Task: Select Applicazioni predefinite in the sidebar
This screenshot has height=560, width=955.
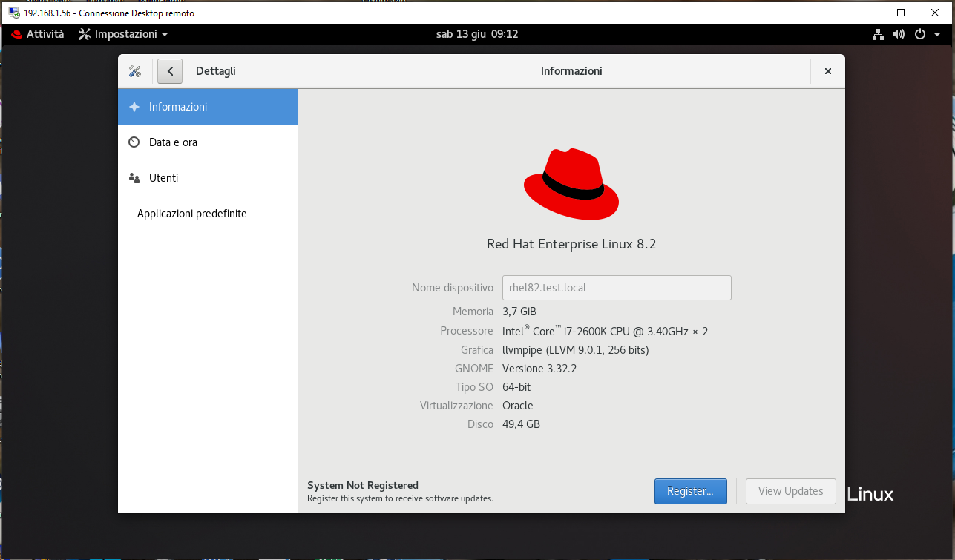Action: pos(192,214)
